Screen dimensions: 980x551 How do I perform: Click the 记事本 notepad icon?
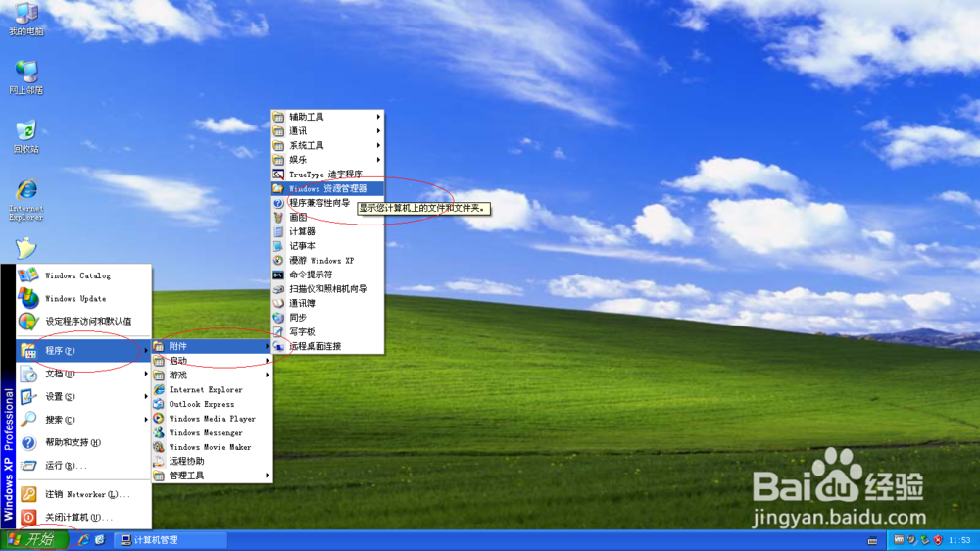click(x=278, y=246)
